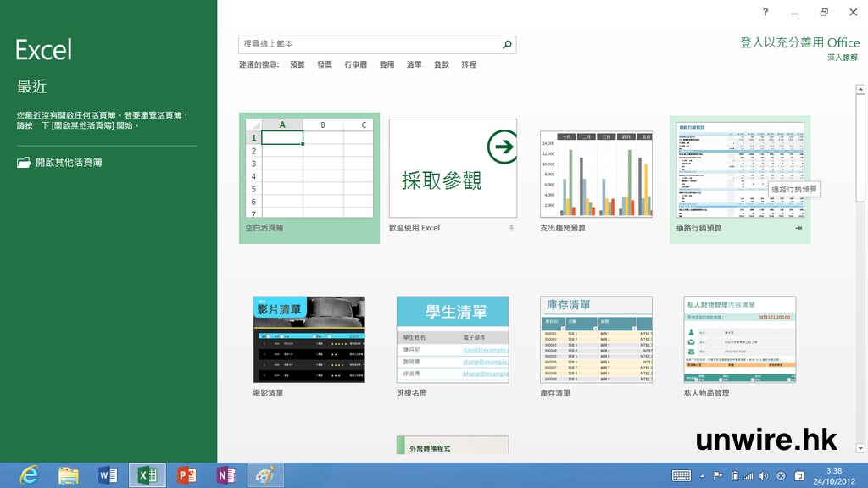Open OneNote from the taskbar
The height and width of the screenshot is (488, 868).
(225, 475)
